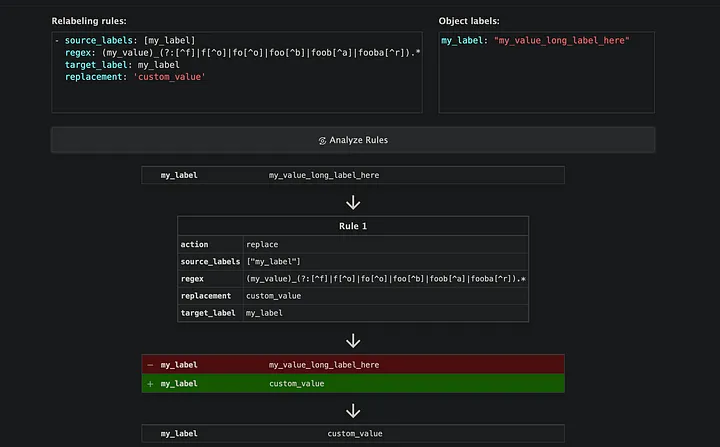Viewport: 720px width, 447px height.
Task: Click the replacement 'custom_value' line in editor
Action: 135,77
